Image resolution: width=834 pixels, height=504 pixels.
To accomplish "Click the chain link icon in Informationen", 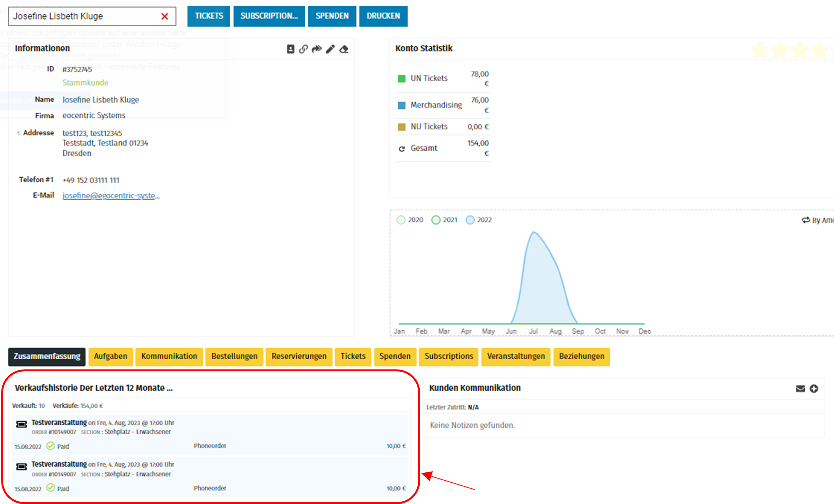I will click(303, 49).
